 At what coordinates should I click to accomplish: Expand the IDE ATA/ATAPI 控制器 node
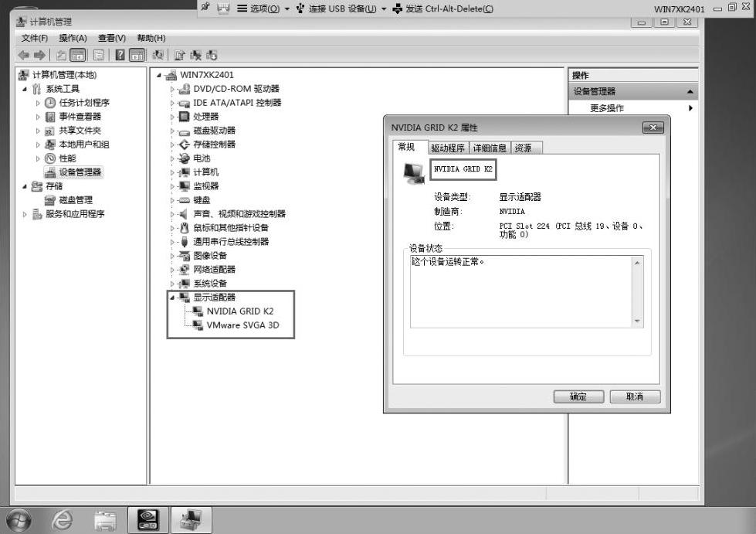[172, 103]
